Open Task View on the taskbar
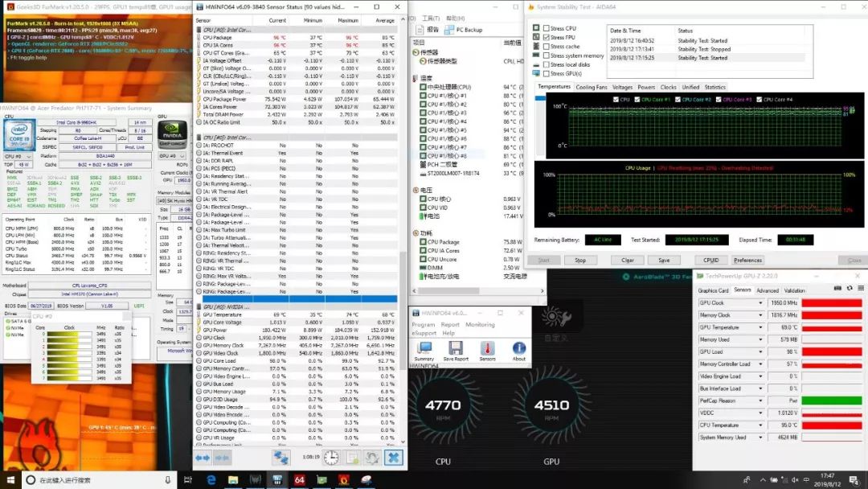 [187, 479]
